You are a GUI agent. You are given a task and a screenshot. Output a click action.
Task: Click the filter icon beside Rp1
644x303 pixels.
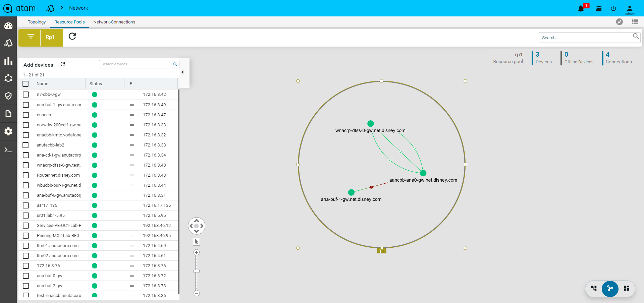pos(31,37)
